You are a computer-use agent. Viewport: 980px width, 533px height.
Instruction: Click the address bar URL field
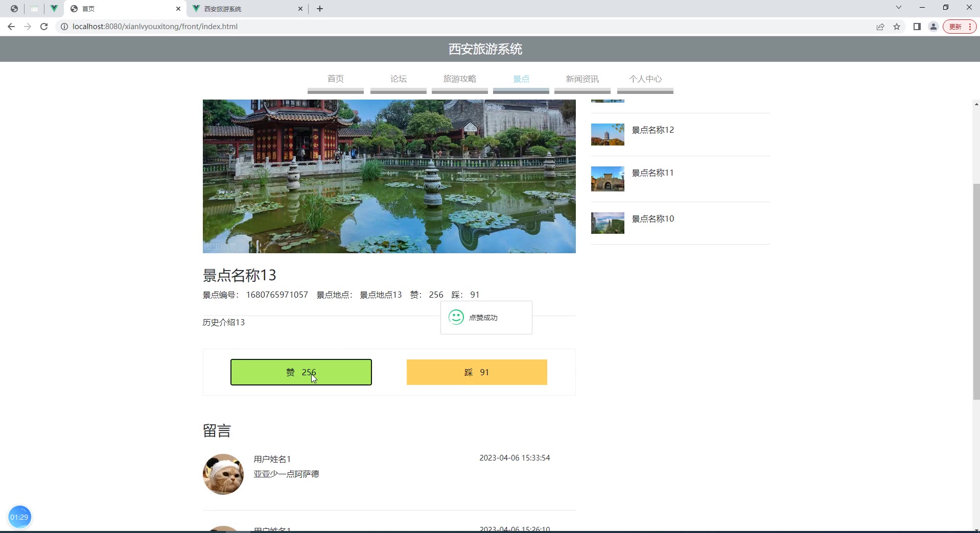click(x=465, y=27)
